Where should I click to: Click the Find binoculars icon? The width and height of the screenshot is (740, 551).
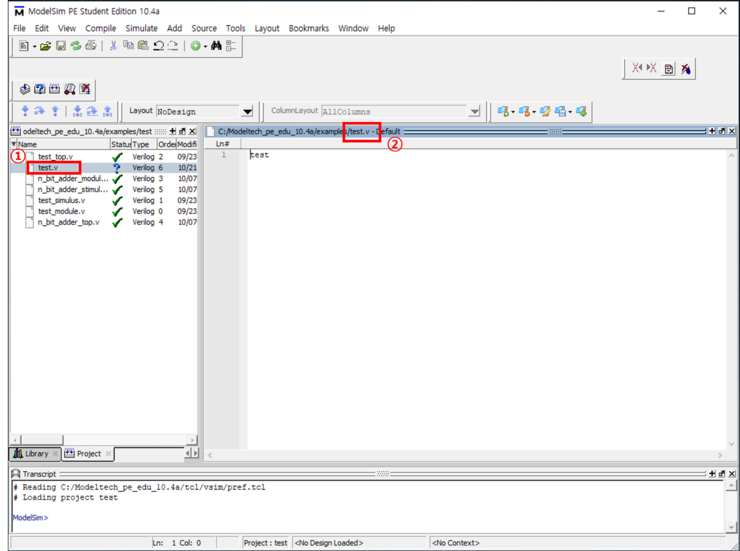tap(216, 46)
